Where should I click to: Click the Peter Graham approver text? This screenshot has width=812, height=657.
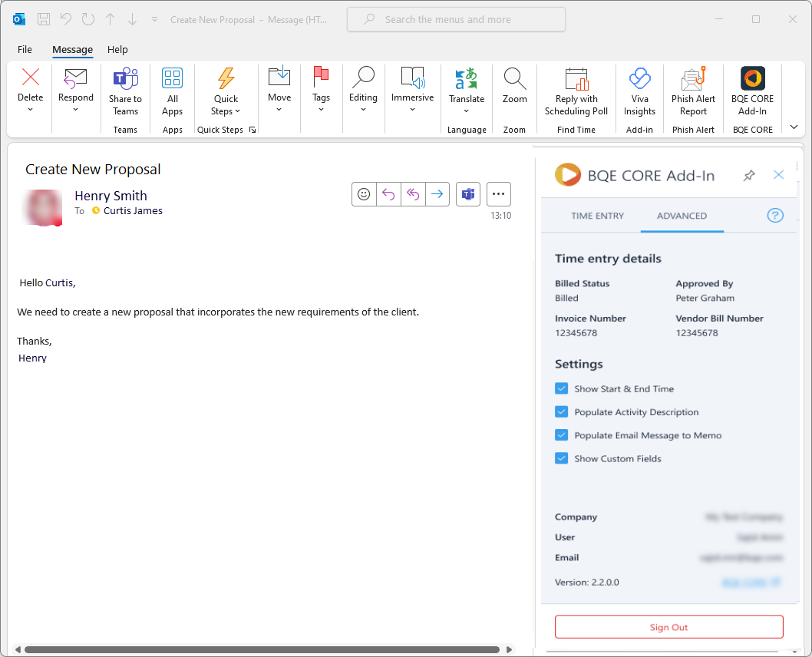click(705, 298)
